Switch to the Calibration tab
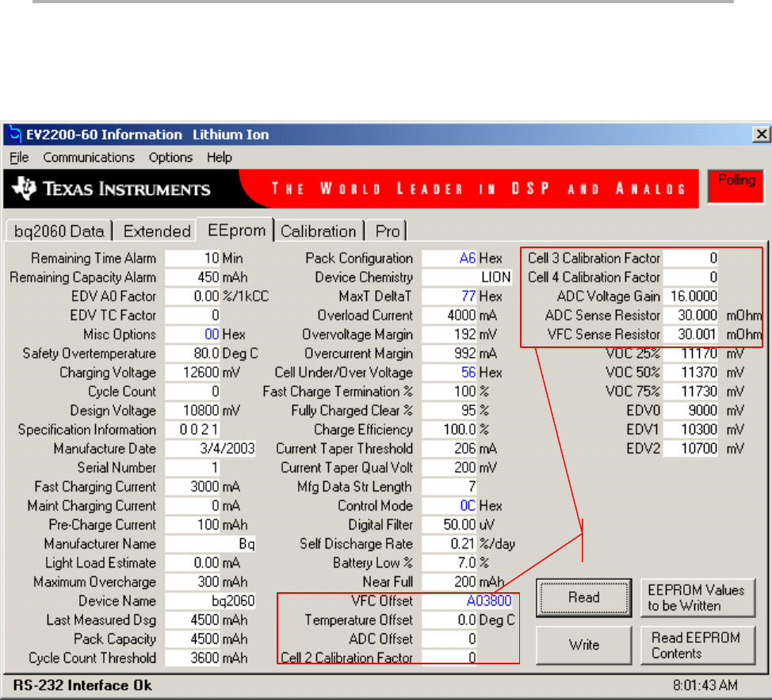This screenshot has width=772, height=700. [319, 231]
